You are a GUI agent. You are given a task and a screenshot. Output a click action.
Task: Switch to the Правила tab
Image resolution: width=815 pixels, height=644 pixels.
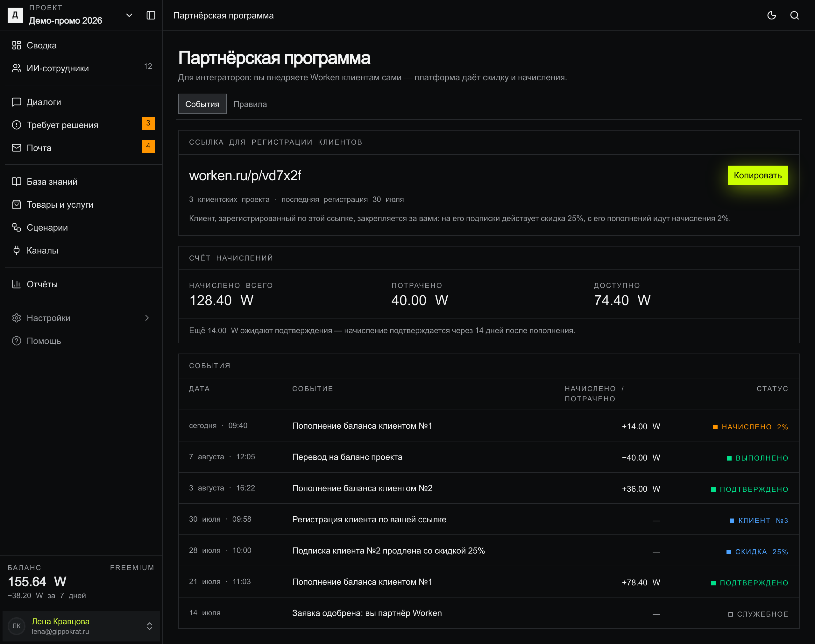pos(250,104)
